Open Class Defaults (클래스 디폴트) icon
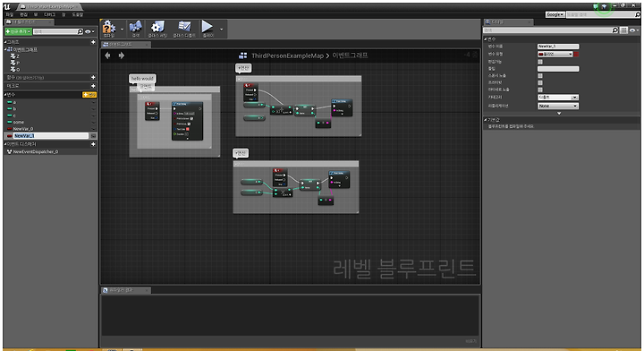The image size is (644, 351). (184, 28)
